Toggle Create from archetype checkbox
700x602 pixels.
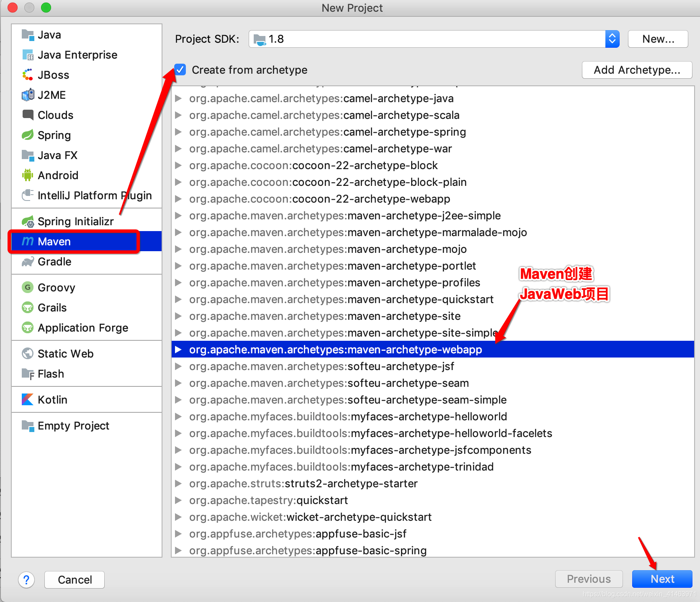click(180, 69)
